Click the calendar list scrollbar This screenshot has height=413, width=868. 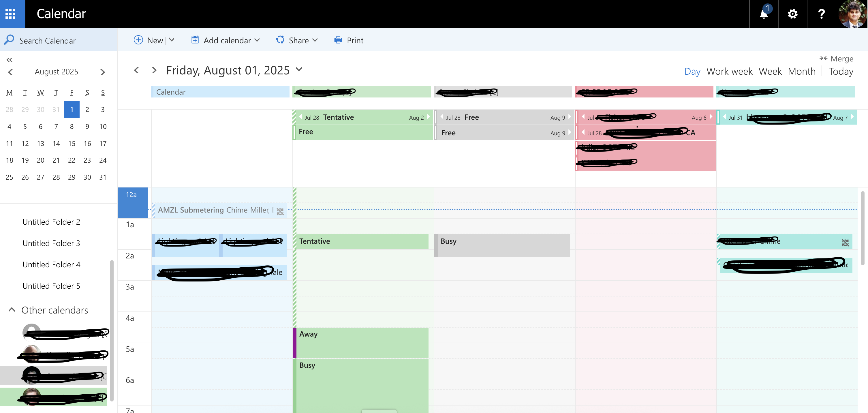pos(112,331)
